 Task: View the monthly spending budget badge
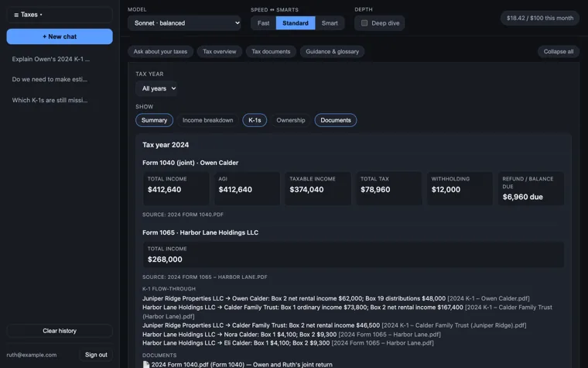[539, 18]
